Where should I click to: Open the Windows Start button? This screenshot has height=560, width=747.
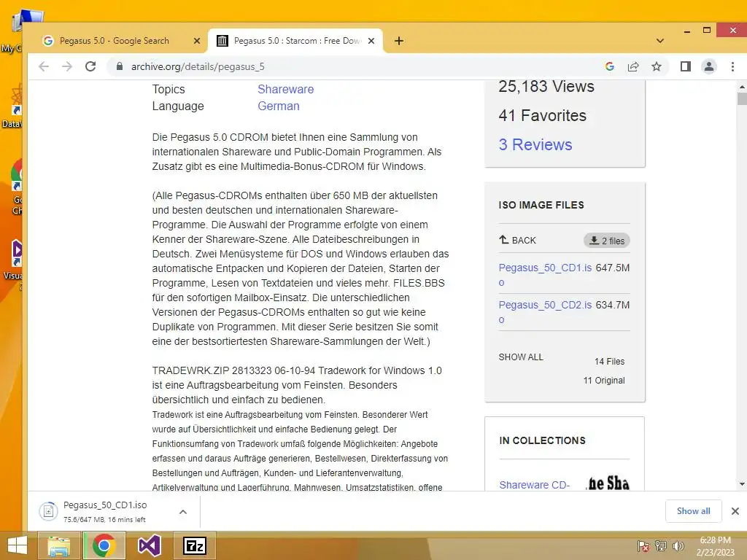(x=18, y=545)
